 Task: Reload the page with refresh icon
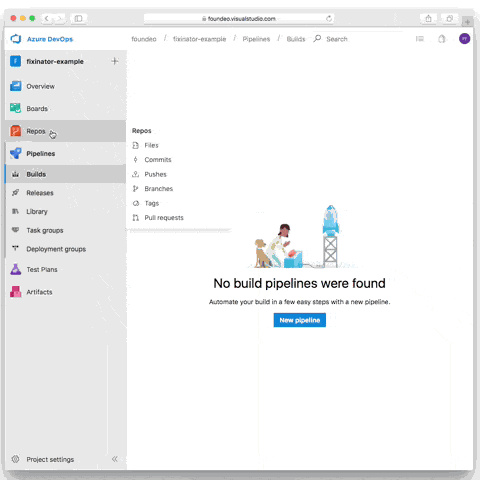coord(329,19)
